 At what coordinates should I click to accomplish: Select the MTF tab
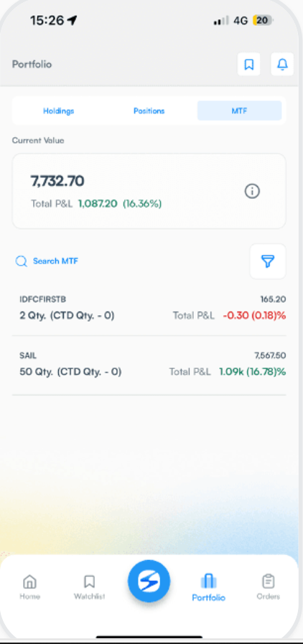pos(239,111)
